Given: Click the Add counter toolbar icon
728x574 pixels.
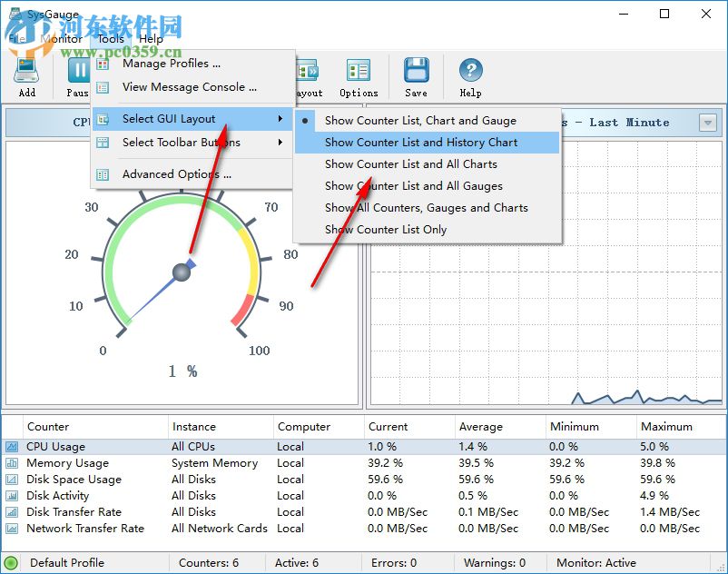Looking at the screenshot, I should click(26, 73).
